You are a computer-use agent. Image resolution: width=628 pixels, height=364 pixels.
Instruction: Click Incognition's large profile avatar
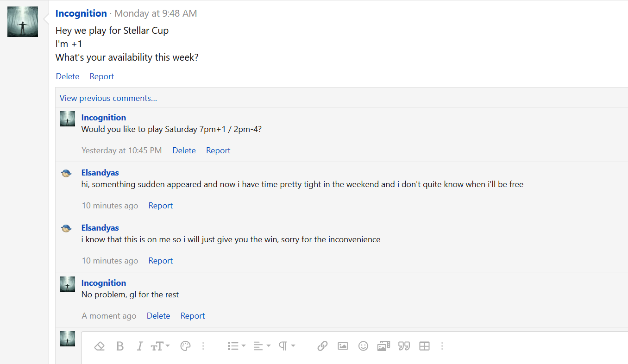23,22
